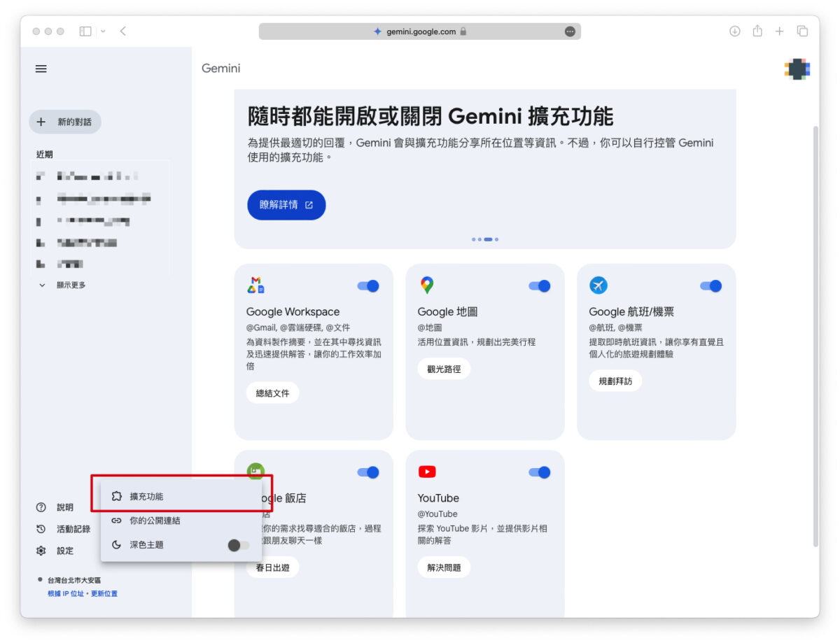Viewport: 840px width, 643px height.
Task: Click the gemini.google.com address field
Action: 419,31
